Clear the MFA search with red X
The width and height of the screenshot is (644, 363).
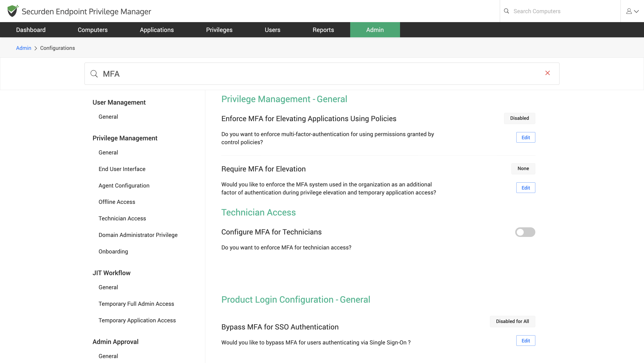coord(547,73)
